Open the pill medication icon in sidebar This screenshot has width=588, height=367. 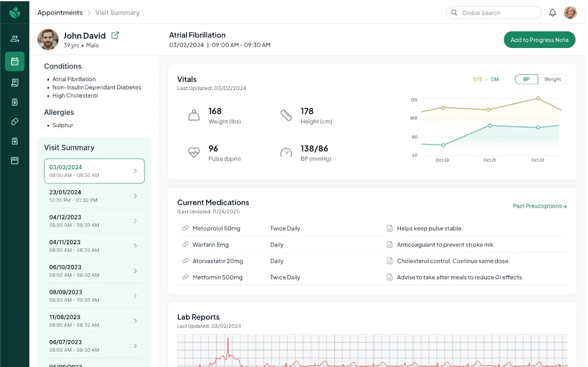15,122
